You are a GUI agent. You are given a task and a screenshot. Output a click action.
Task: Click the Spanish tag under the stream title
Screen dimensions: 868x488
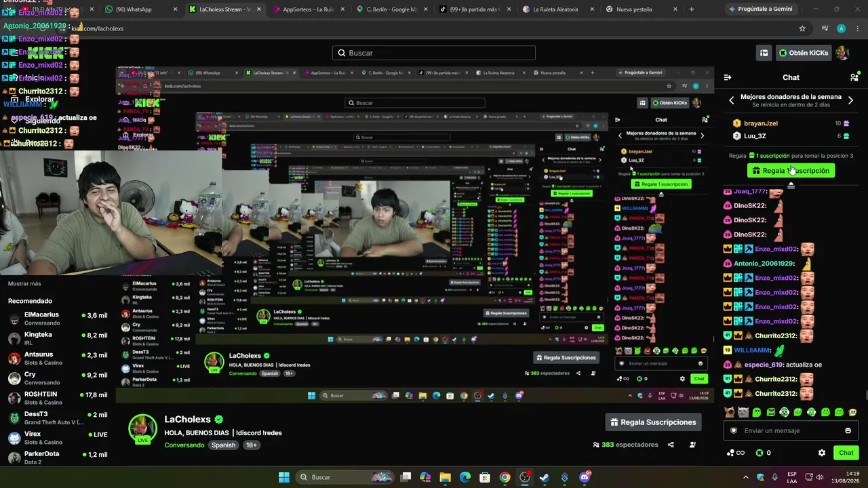click(x=223, y=445)
